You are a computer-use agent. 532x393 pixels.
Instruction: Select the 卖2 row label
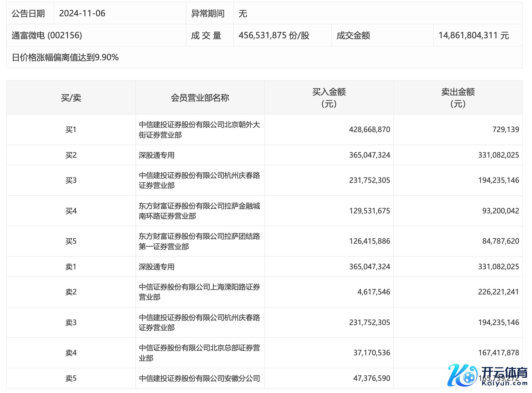click(71, 292)
